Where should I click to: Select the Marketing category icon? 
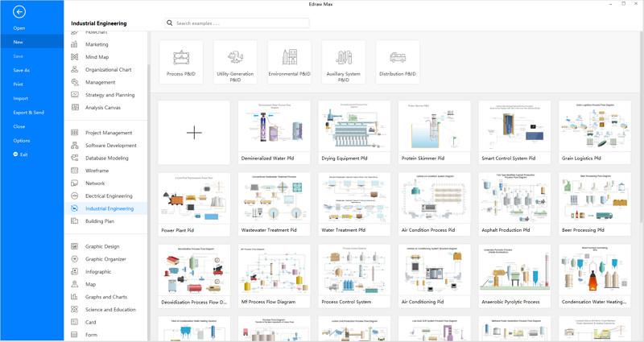pos(74,44)
